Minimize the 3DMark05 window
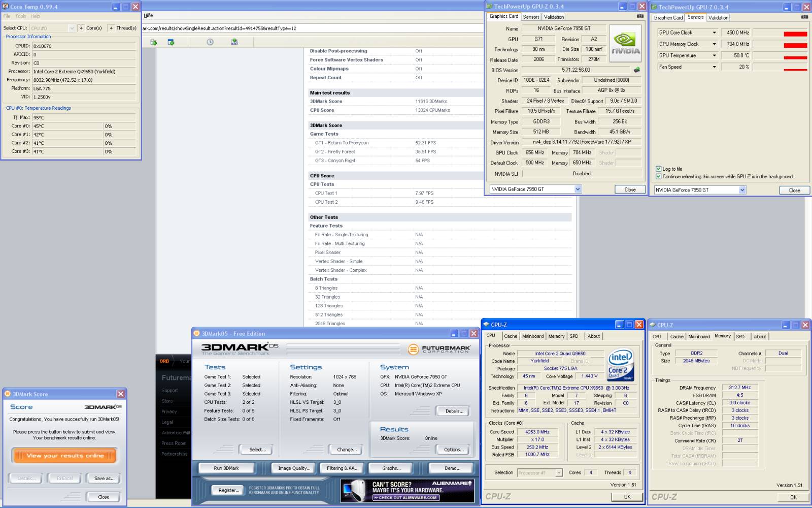The width and height of the screenshot is (812, 508). 454,333
